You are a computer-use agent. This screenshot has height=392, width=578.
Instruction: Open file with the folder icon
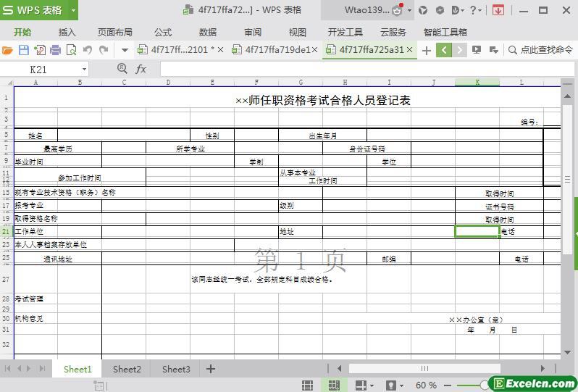click(x=7, y=50)
